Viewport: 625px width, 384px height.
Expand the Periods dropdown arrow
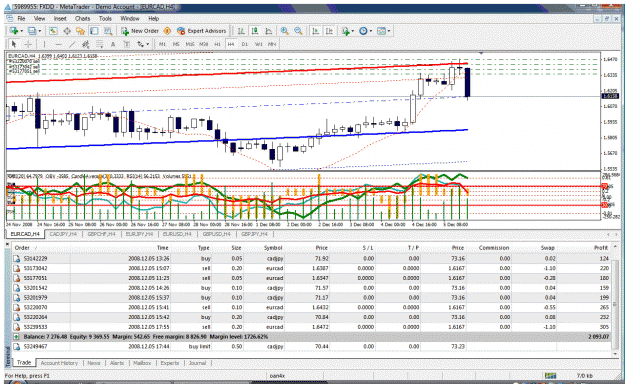(371, 31)
